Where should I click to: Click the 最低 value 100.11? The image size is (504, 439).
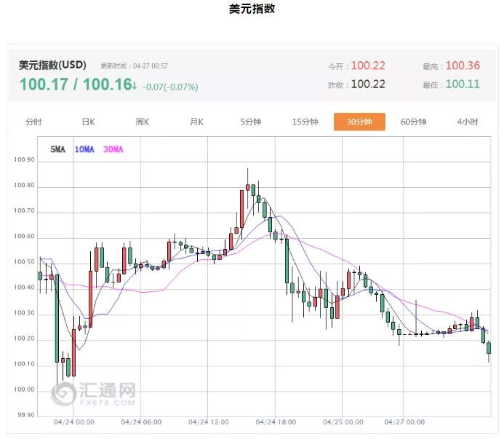(463, 84)
